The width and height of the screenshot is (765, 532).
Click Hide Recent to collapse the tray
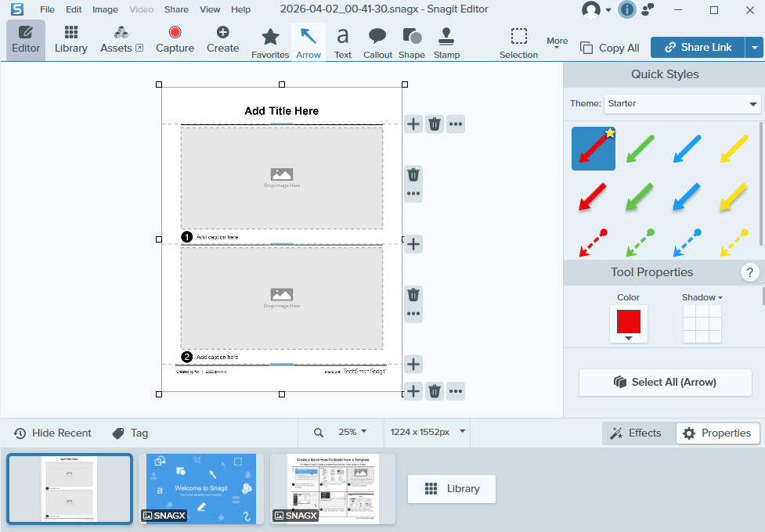pos(52,433)
